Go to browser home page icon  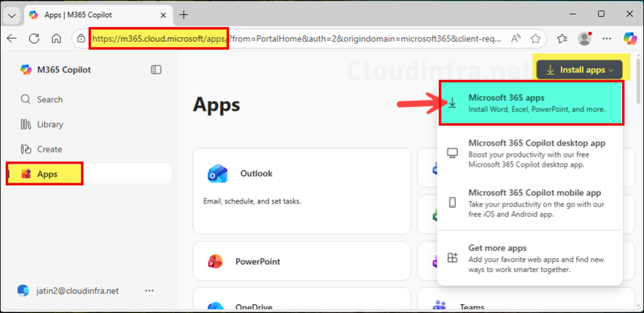pyautogui.click(x=56, y=38)
